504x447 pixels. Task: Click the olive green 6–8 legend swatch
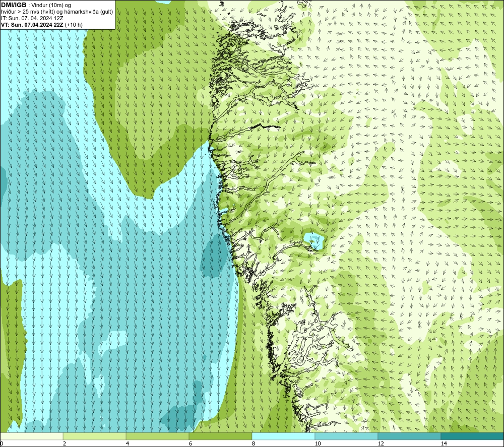[221, 436]
